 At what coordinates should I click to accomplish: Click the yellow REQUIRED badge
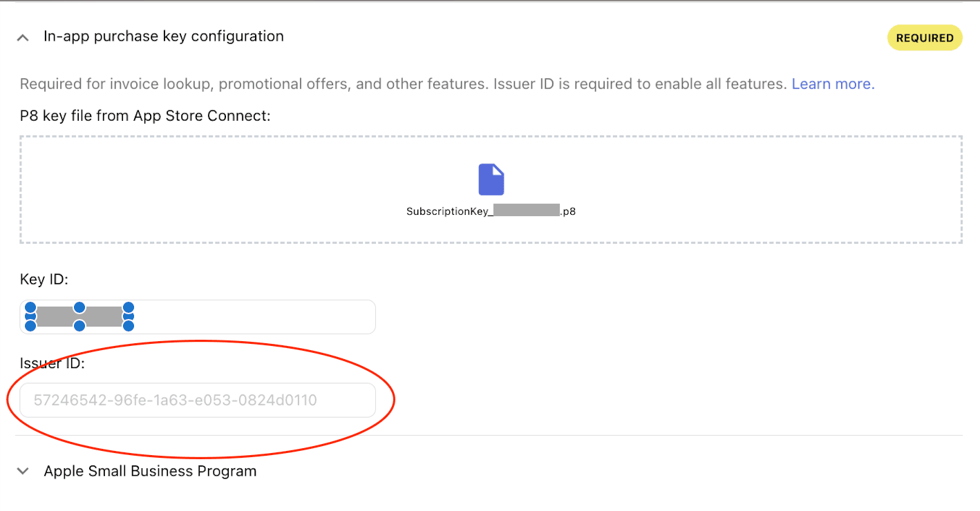(925, 38)
